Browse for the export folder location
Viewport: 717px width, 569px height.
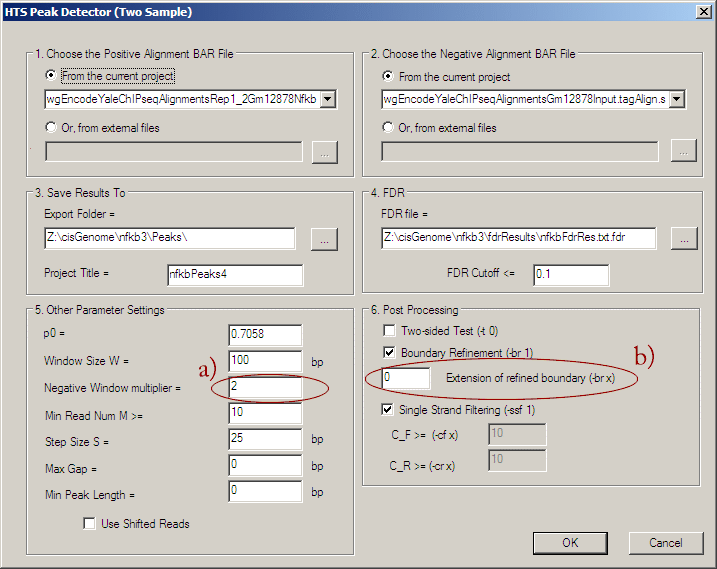tap(325, 239)
